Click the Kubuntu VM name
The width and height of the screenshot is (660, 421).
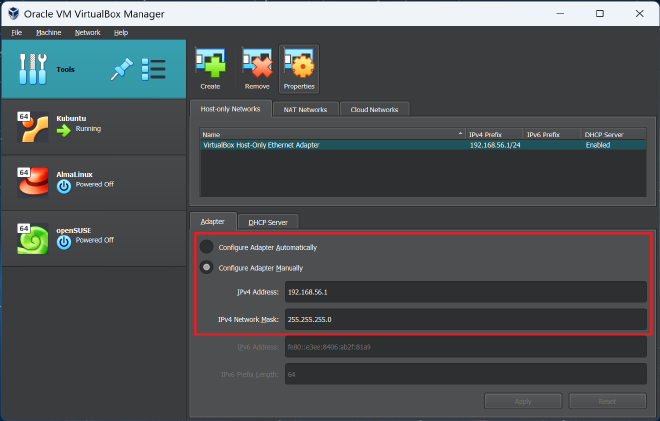click(x=71, y=118)
